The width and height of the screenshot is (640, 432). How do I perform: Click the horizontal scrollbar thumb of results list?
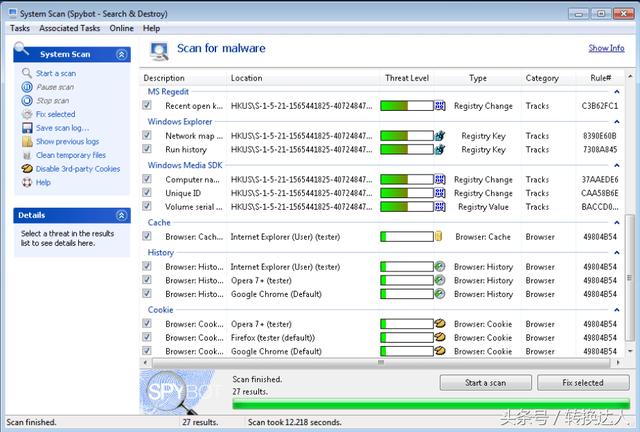(x=381, y=362)
